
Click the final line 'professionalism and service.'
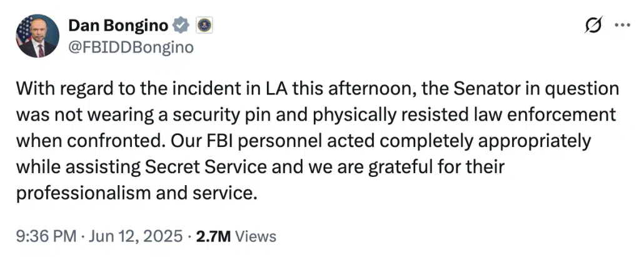[136, 193]
